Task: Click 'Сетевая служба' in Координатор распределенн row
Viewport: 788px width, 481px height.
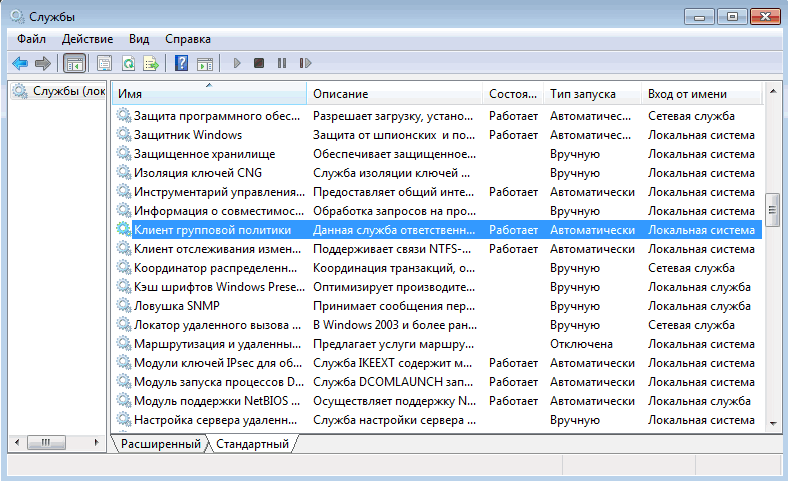Action: coord(691,268)
